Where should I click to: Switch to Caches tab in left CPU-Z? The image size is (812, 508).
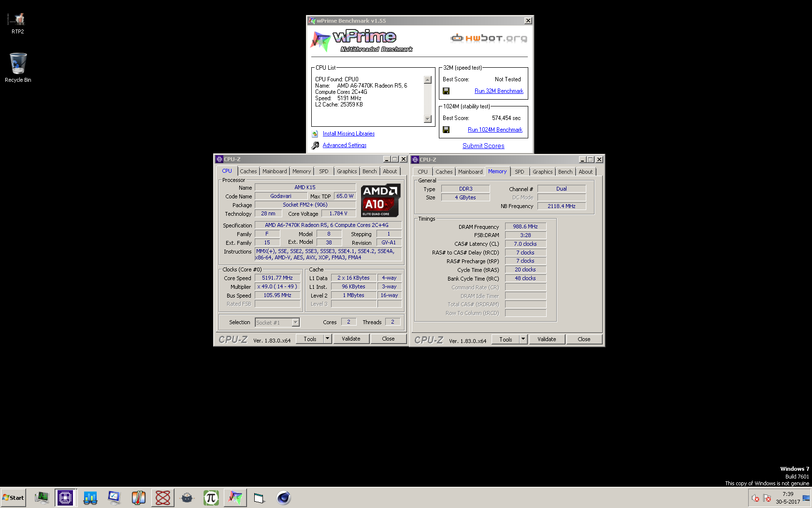click(248, 171)
